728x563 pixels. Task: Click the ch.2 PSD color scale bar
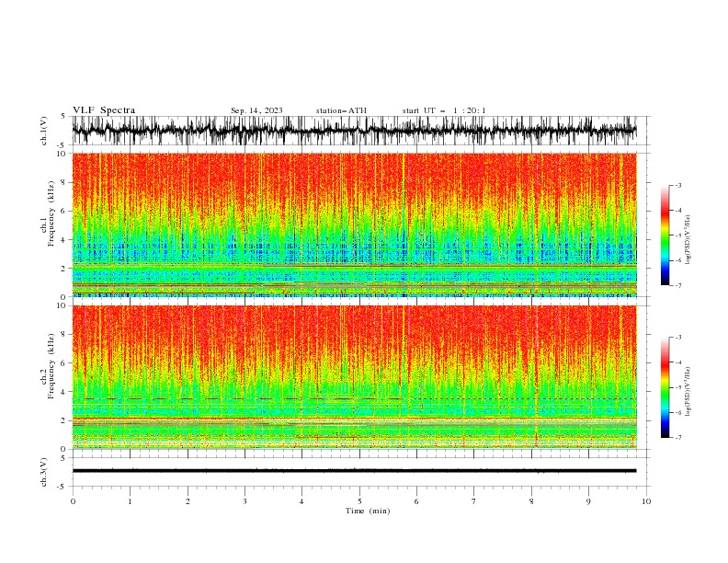(x=665, y=387)
